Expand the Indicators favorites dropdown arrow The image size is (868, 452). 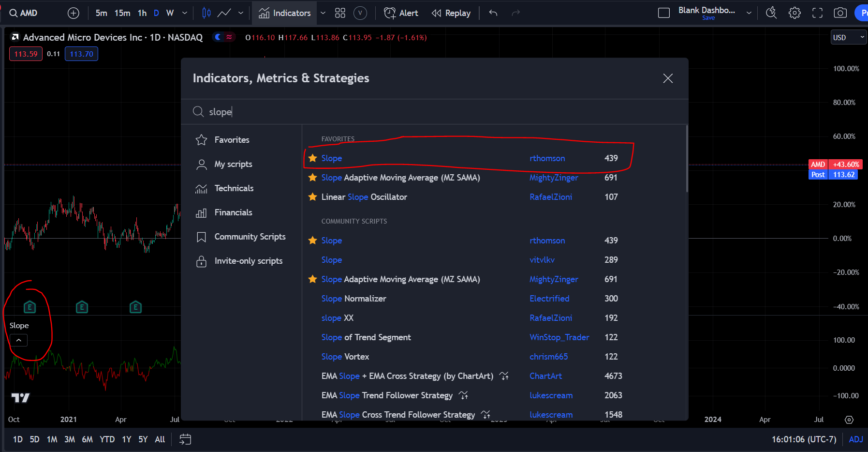[323, 13]
